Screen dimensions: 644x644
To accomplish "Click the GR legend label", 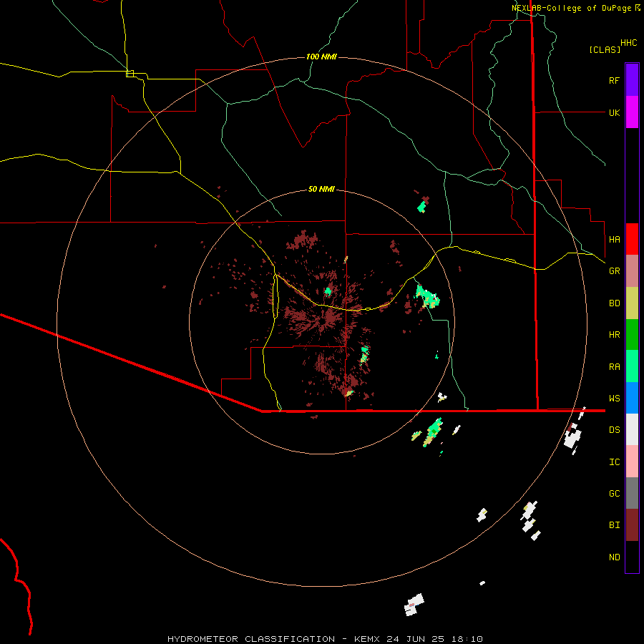I will 614,271.
